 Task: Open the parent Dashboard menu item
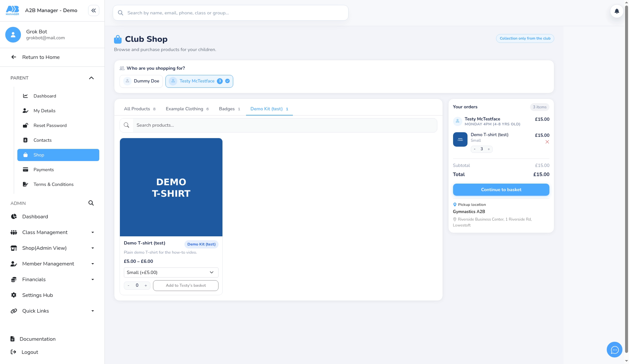[x=58, y=96]
